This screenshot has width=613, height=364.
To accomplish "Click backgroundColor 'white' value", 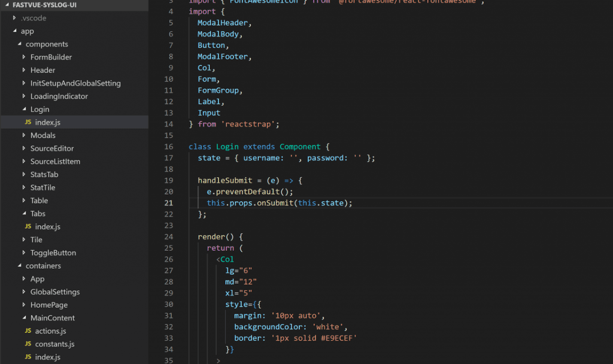I will pyautogui.click(x=327, y=327).
